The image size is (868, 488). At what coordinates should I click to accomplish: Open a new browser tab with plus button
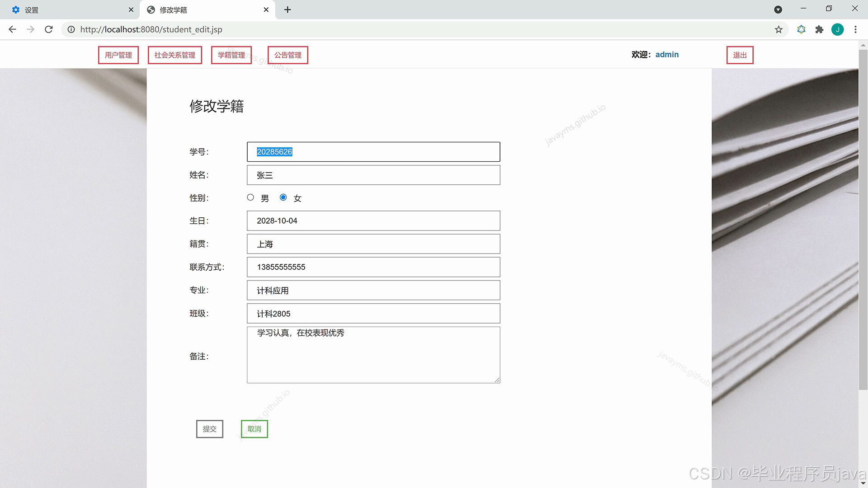[288, 9]
